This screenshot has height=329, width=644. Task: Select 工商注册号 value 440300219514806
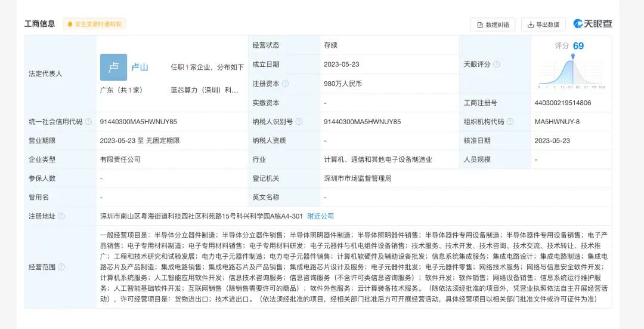tap(563, 103)
